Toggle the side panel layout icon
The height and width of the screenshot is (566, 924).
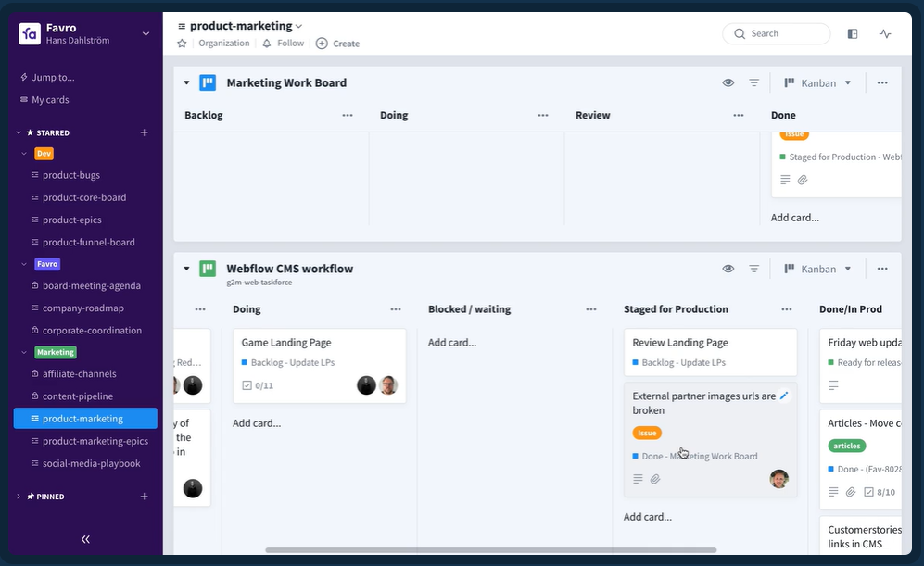coord(853,33)
